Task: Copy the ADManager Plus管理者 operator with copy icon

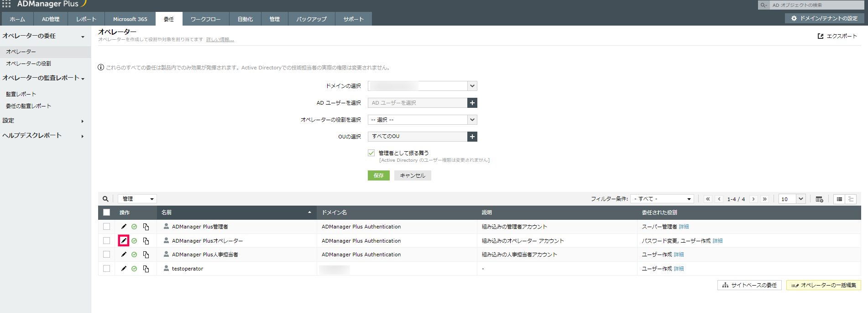Action: click(x=146, y=227)
